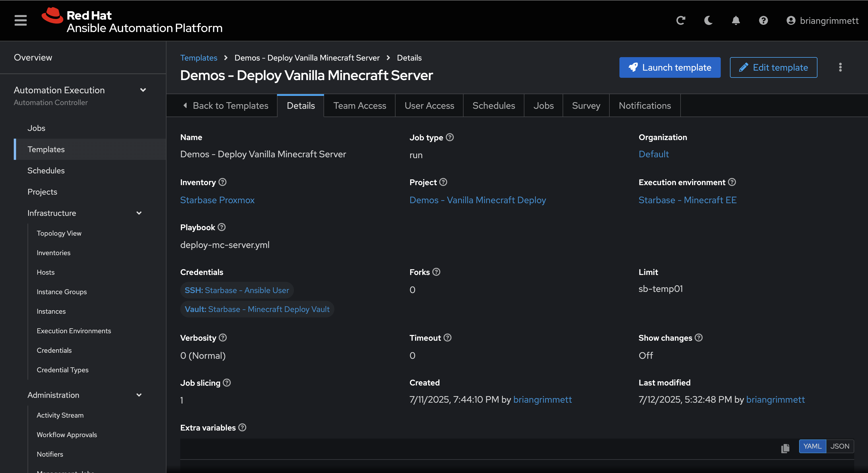
Task: Click Verbosity help icon
Action: [x=223, y=338]
